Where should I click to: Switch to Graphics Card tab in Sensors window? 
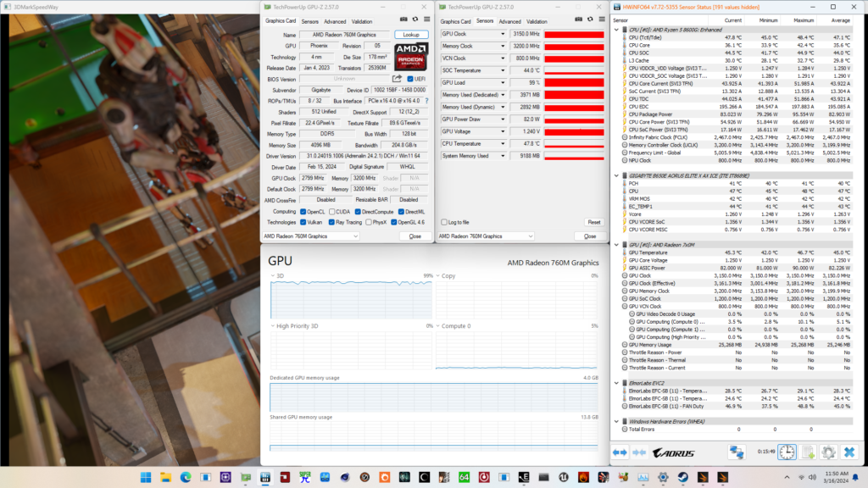pos(455,21)
